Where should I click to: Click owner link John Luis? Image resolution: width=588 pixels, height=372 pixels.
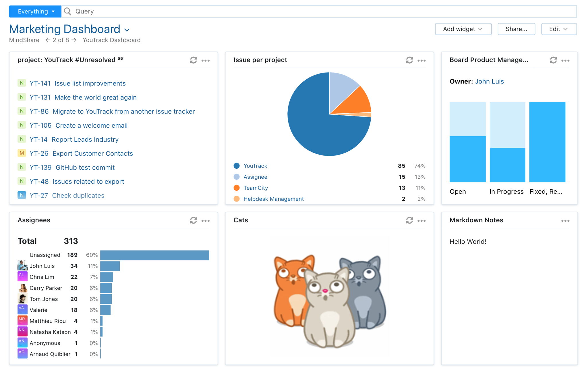click(489, 81)
